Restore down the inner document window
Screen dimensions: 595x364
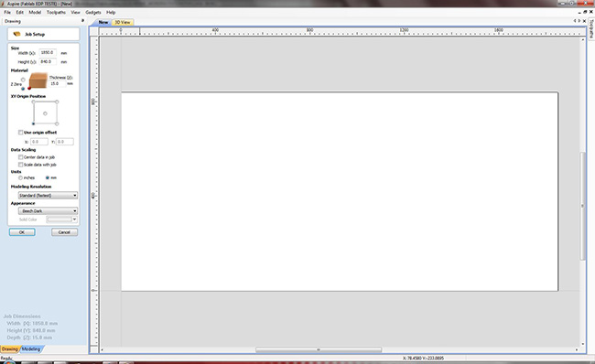coord(585,12)
